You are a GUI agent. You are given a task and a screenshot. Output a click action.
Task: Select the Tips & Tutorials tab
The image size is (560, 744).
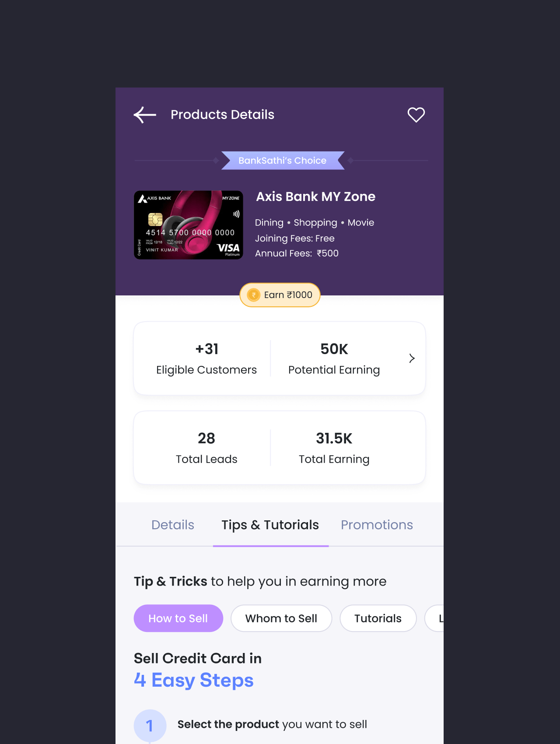[270, 525]
